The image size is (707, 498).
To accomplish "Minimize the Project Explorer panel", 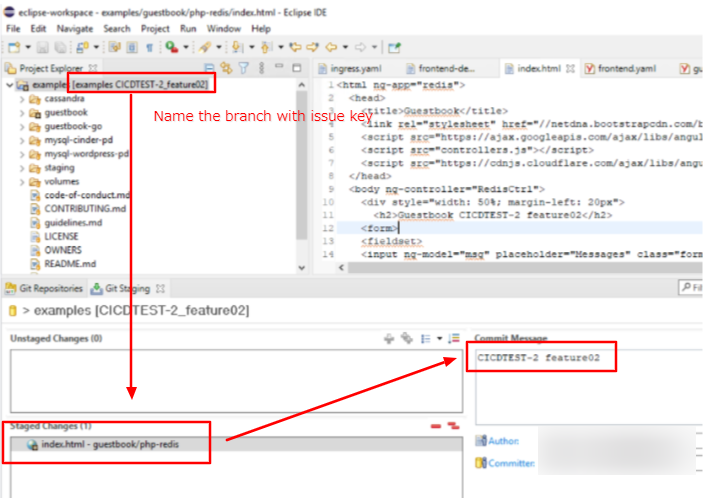I will 279,66.
